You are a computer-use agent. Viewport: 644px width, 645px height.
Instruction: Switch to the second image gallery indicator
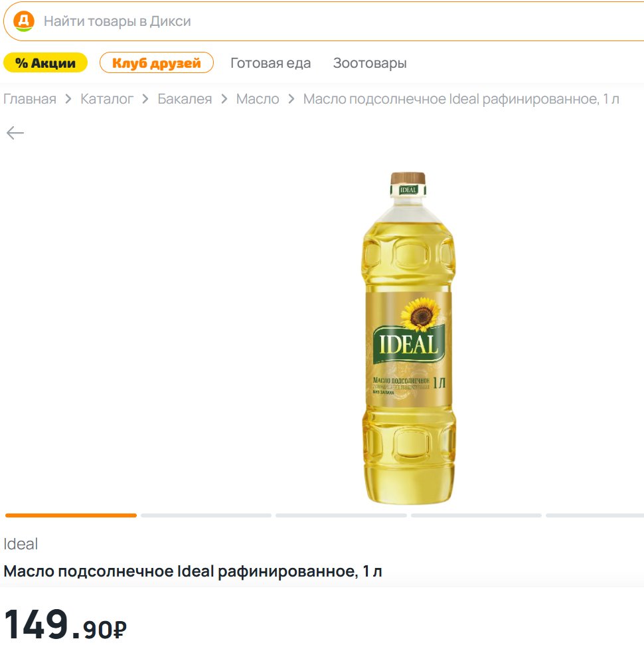pyautogui.click(x=206, y=515)
